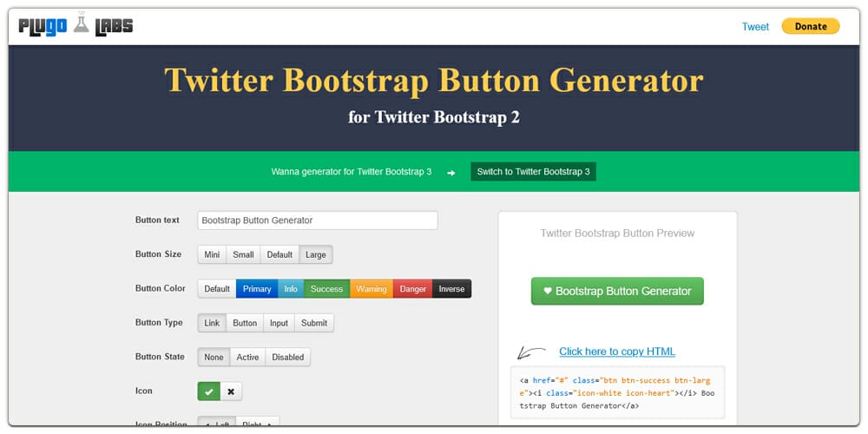The image size is (868, 434).
Task: Click the Plugo Labs flask logo
Action: [76, 25]
